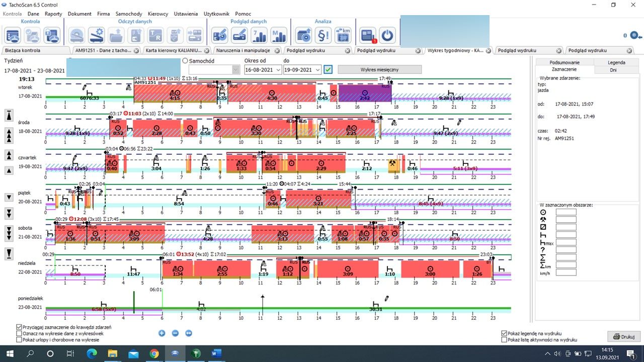Open the km distance analysis icon
Viewport: 644px width, 362px height.
pos(343,35)
